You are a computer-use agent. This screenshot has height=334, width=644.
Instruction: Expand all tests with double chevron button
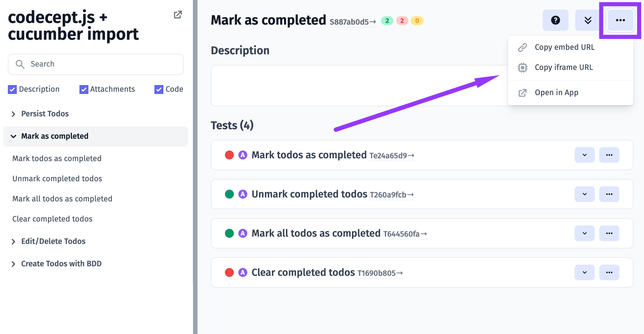pyautogui.click(x=588, y=20)
